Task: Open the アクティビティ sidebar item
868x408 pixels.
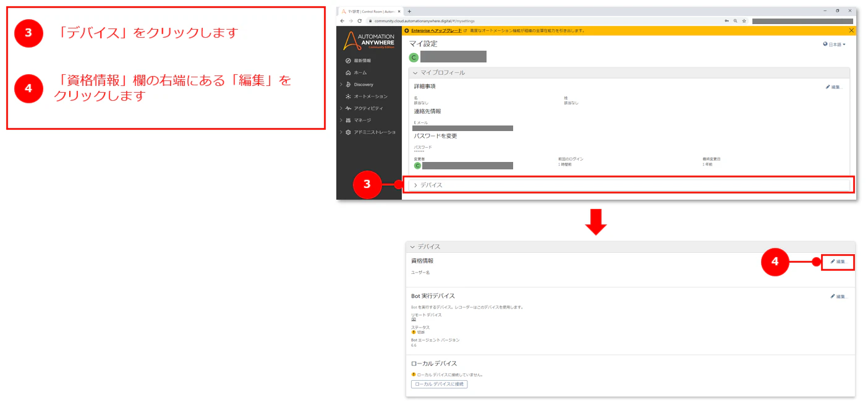Action: click(x=364, y=108)
